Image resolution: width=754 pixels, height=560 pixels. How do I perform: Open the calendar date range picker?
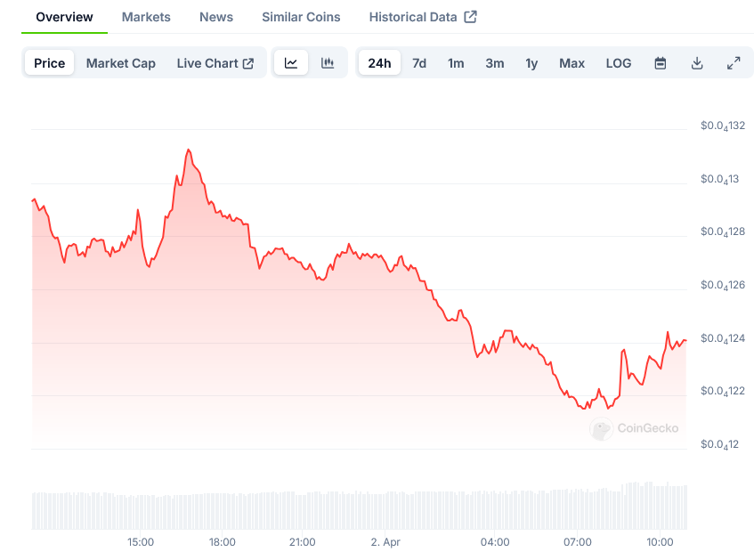pyautogui.click(x=661, y=63)
